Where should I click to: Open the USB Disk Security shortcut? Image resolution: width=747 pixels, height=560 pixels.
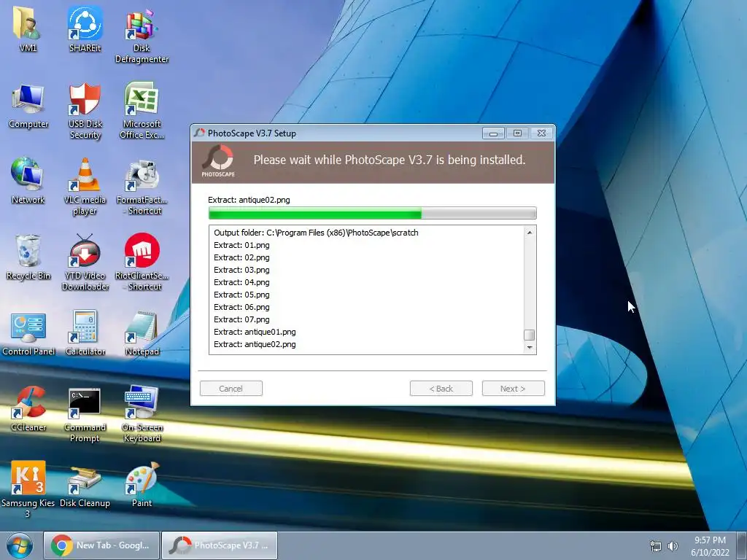(85, 111)
